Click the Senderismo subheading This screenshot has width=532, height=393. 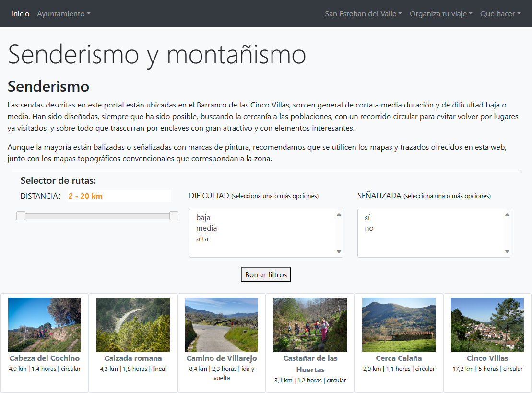[x=48, y=86]
